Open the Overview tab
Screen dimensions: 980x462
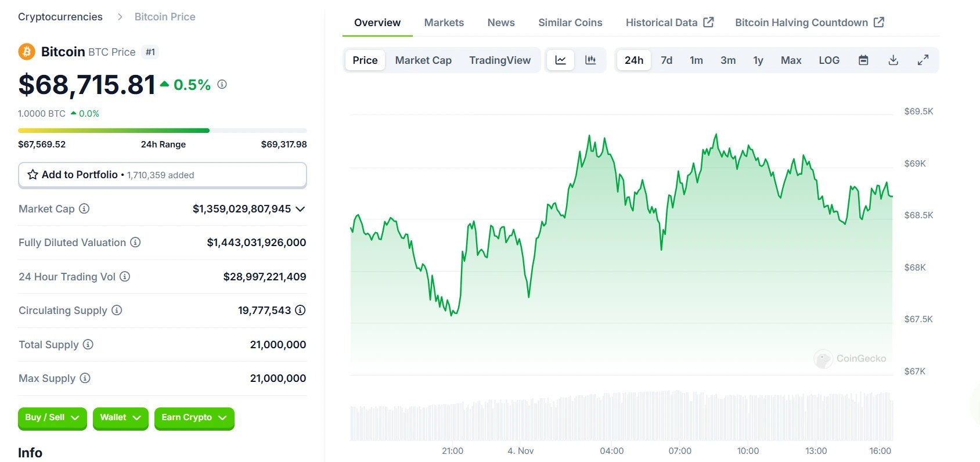point(377,23)
